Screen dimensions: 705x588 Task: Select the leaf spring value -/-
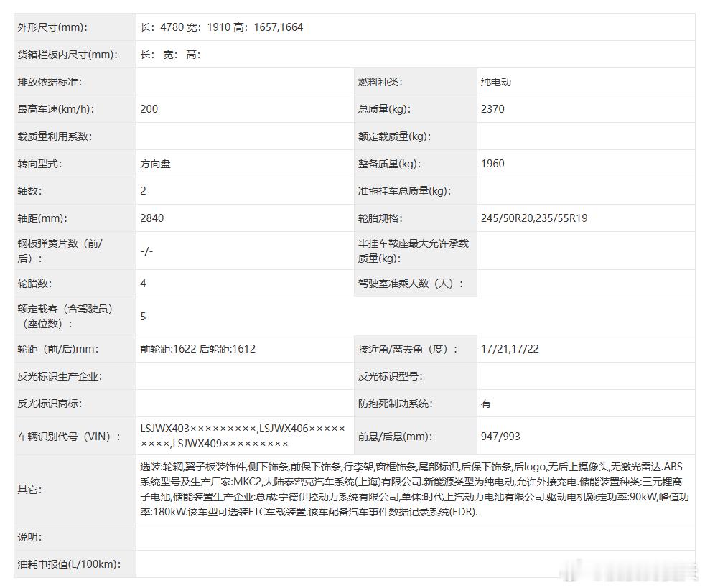tap(146, 251)
